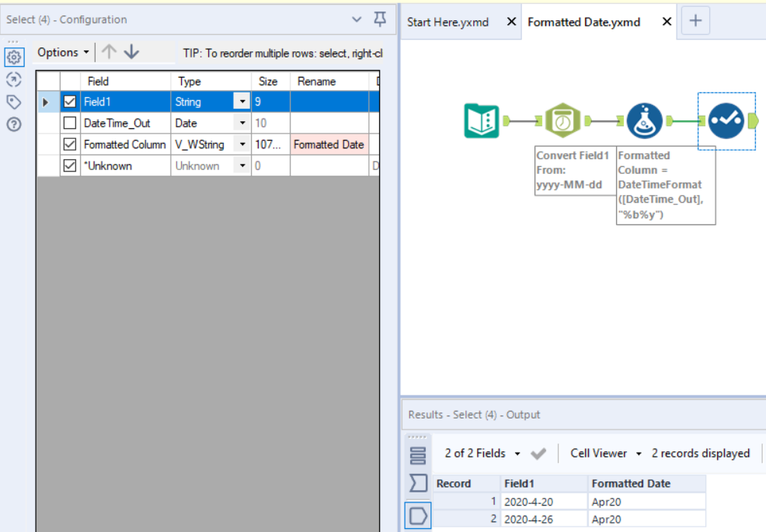The height and width of the screenshot is (532, 766).
Task: Click the Size column header
Action: point(270,81)
